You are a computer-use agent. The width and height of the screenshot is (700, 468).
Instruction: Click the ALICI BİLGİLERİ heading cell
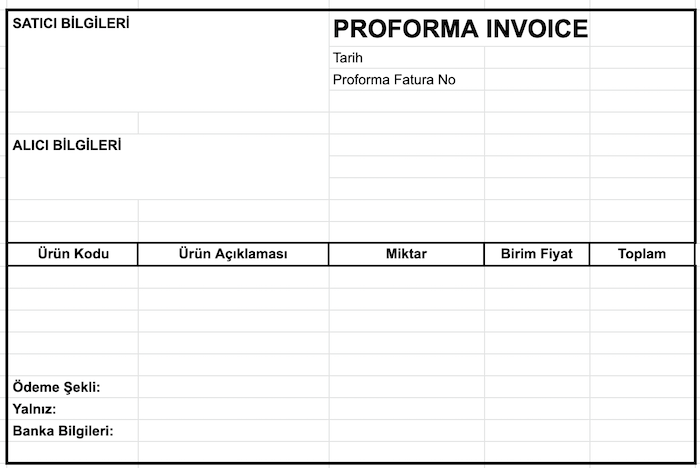coord(67,145)
